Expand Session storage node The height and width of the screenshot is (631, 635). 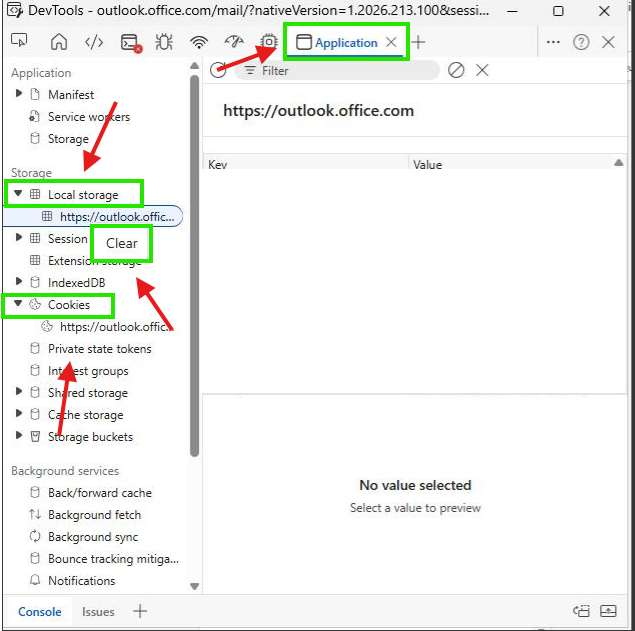pyautogui.click(x=18, y=237)
